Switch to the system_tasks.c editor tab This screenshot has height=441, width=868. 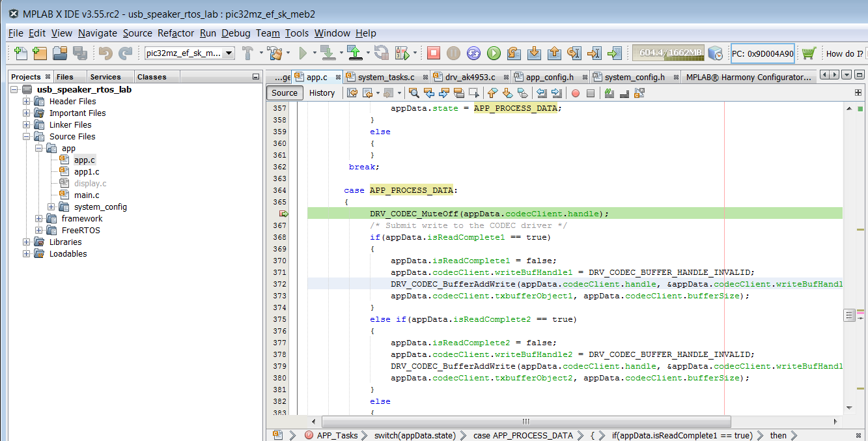click(x=385, y=77)
